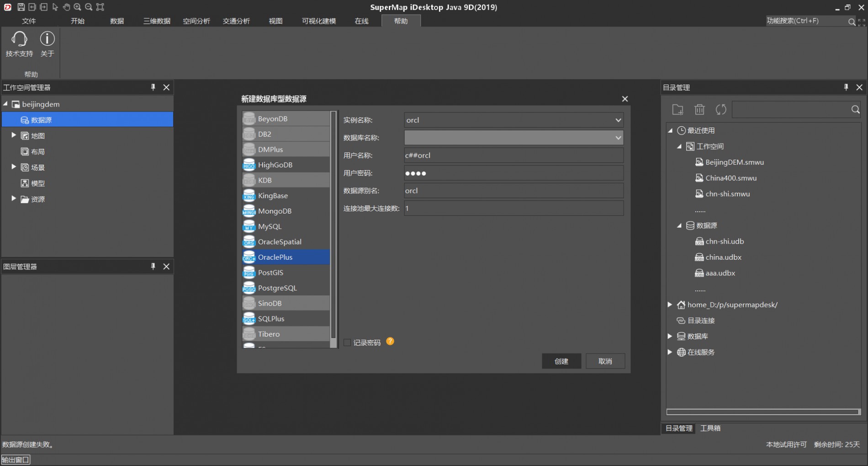Screen dimensions: 868x466
Task: Switch to the 开始 ribbon tab
Action: pyautogui.click(x=78, y=21)
